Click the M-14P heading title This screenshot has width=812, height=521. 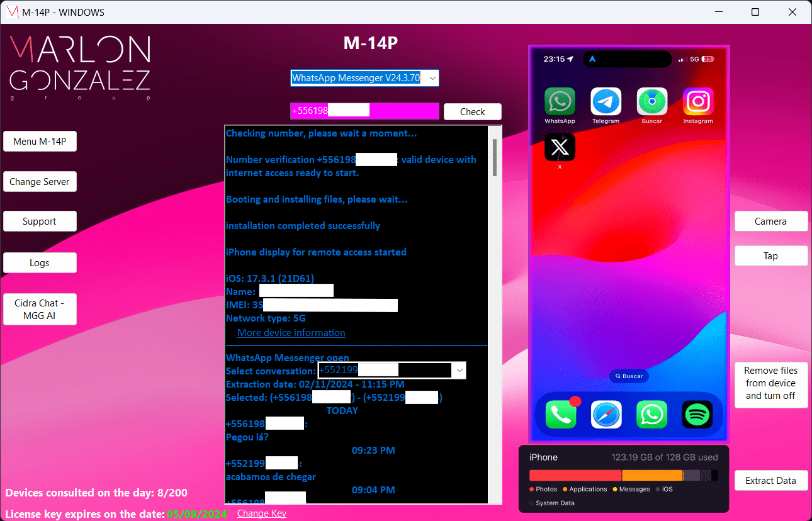pyautogui.click(x=371, y=43)
